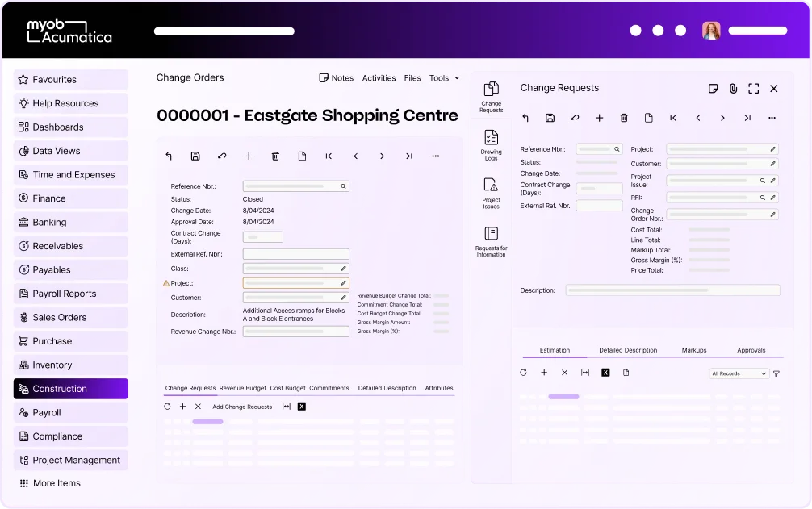Click the attachment paperclip in Change Requests header
The width and height of the screenshot is (812, 509).
[x=733, y=89]
